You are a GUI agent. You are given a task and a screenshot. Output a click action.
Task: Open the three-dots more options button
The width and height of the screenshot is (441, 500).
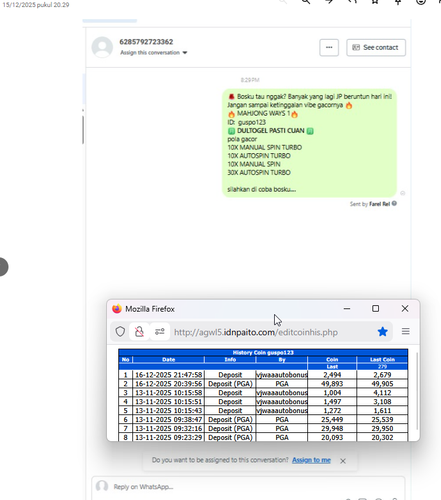[x=329, y=47]
